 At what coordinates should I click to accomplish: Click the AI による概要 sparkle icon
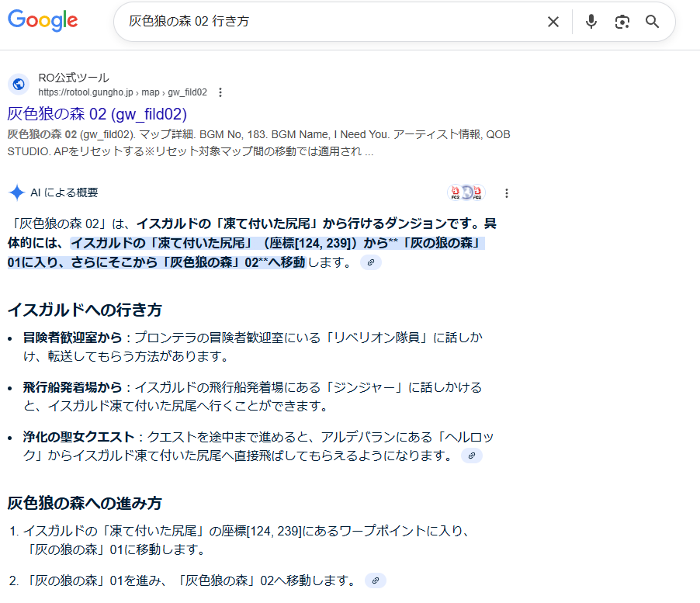pyautogui.click(x=16, y=193)
